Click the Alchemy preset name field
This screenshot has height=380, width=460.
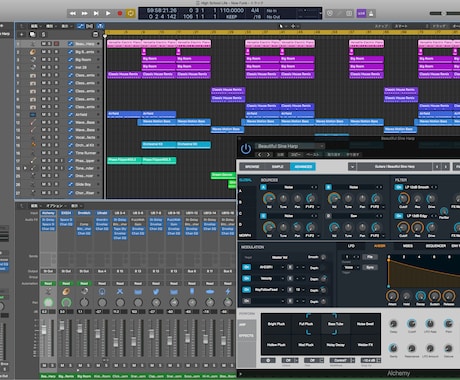[x=394, y=166]
